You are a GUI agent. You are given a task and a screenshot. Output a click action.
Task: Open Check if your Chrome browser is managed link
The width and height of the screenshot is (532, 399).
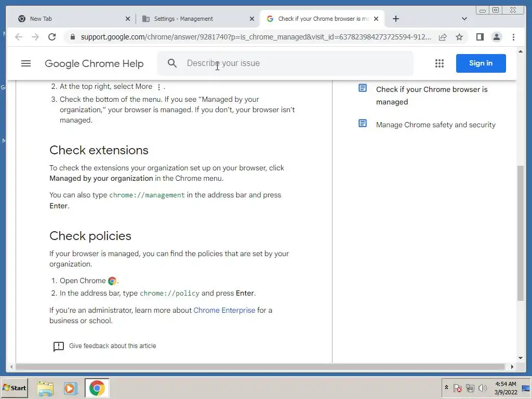(x=432, y=96)
